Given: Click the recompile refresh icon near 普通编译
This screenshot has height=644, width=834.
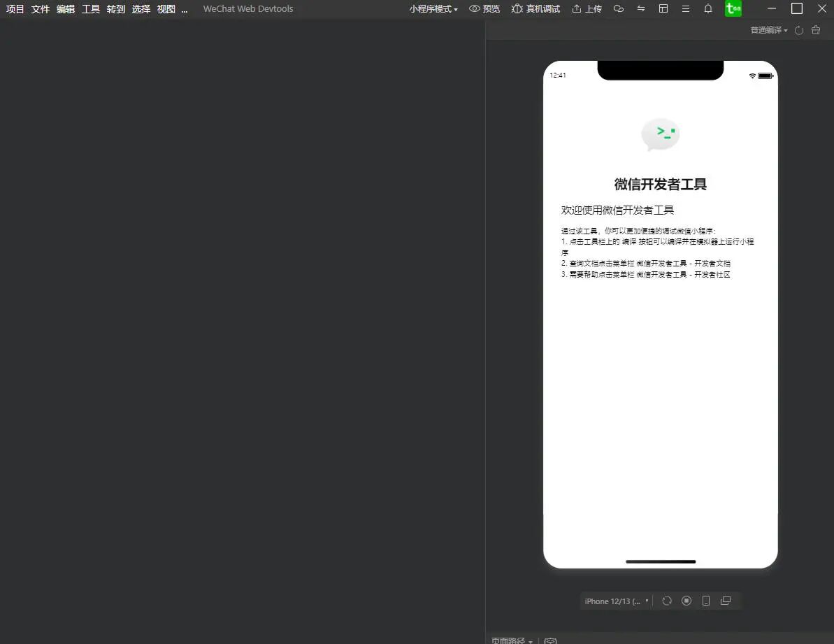Looking at the screenshot, I should coord(799,30).
